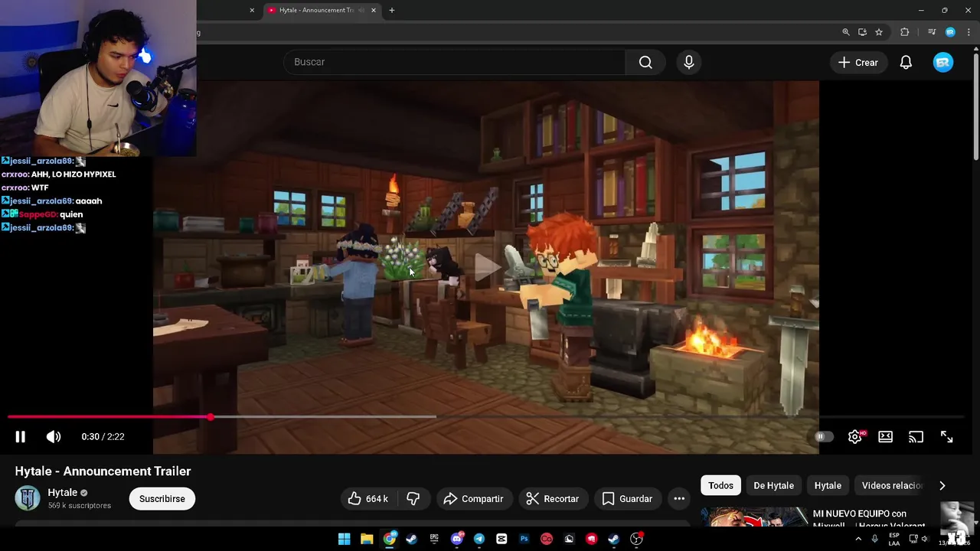Bookmark the page with the star icon

pos(879,32)
